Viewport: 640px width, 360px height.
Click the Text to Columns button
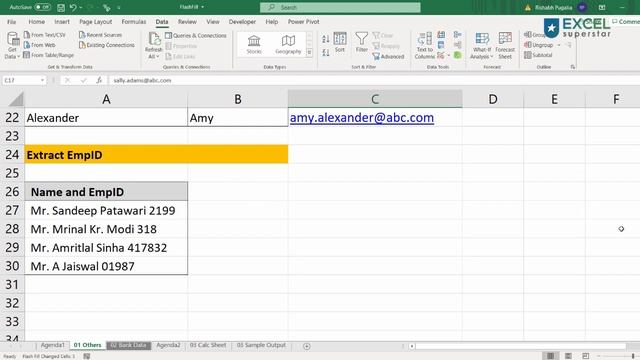click(424, 46)
